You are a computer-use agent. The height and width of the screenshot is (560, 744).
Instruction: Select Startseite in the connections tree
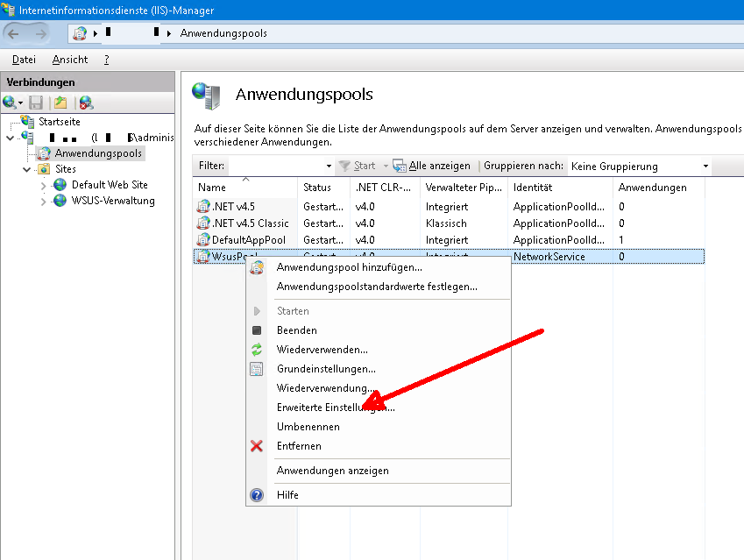[59, 122]
